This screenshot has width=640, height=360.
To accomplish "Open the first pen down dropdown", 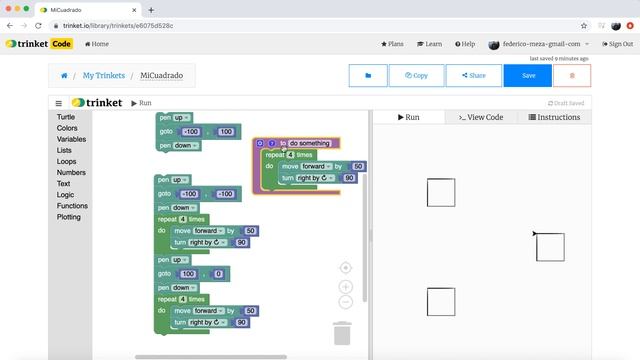I will click(x=186, y=146).
